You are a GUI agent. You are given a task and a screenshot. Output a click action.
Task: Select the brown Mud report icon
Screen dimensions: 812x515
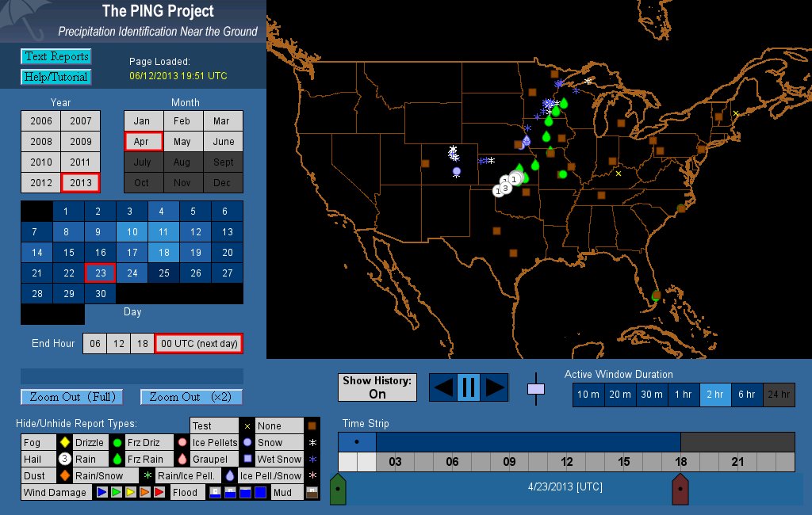(x=312, y=492)
